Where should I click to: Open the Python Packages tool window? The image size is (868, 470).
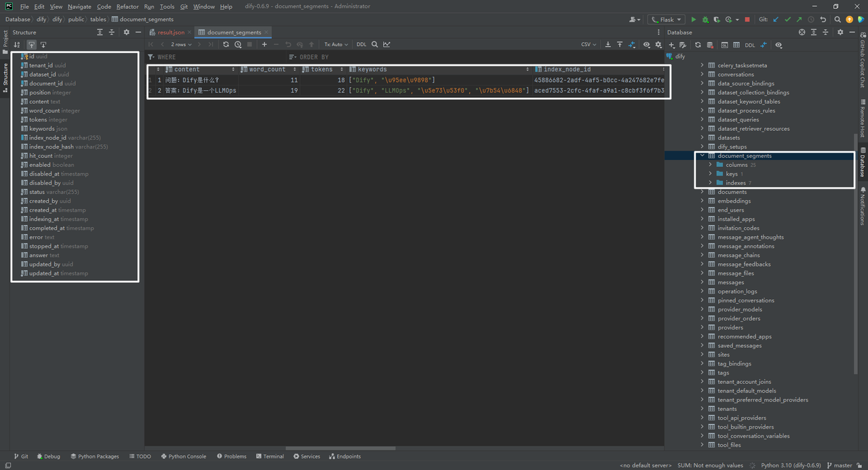(x=94, y=456)
